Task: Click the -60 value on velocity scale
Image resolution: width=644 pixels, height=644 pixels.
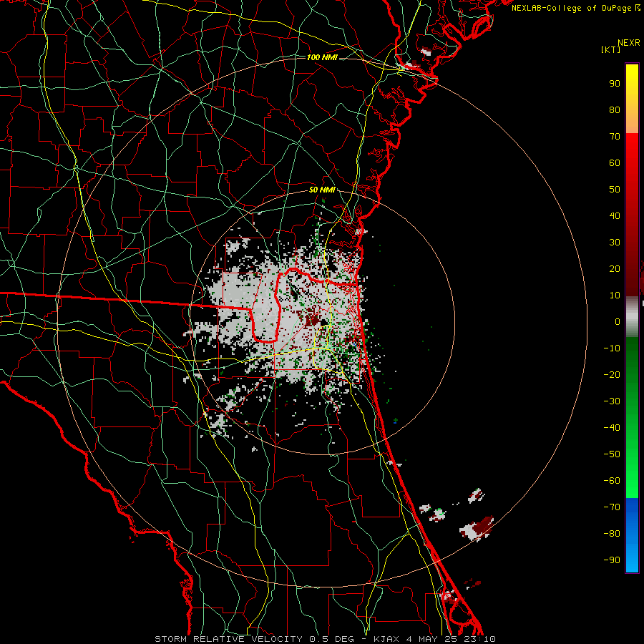Action: pyautogui.click(x=612, y=481)
